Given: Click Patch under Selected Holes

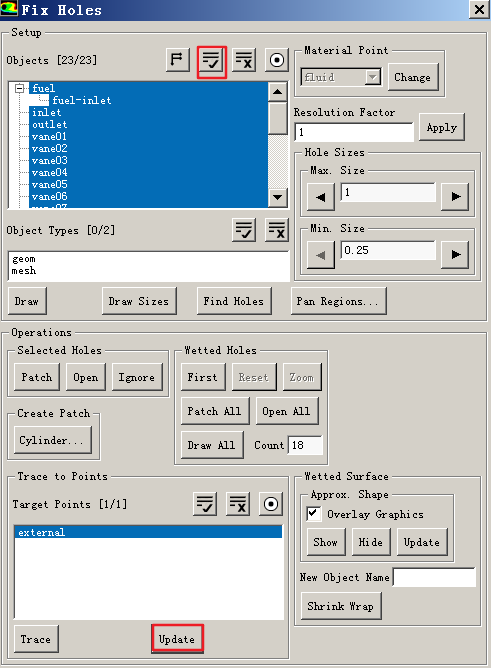Looking at the screenshot, I should (37, 377).
